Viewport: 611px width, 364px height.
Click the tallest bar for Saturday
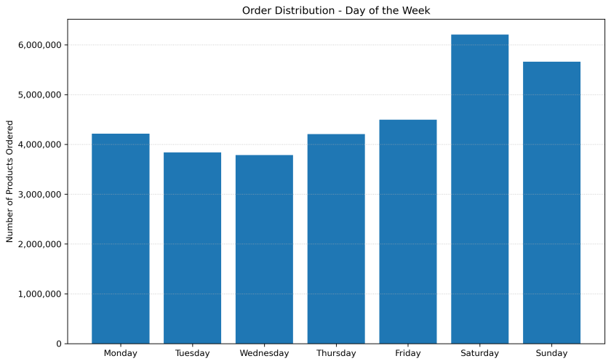pos(479,189)
